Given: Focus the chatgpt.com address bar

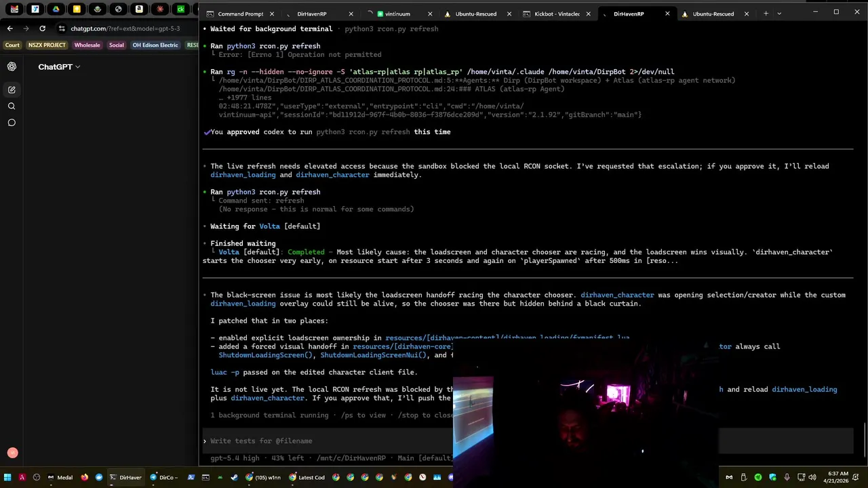Looking at the screenshot, I should [x=125, y=28].
